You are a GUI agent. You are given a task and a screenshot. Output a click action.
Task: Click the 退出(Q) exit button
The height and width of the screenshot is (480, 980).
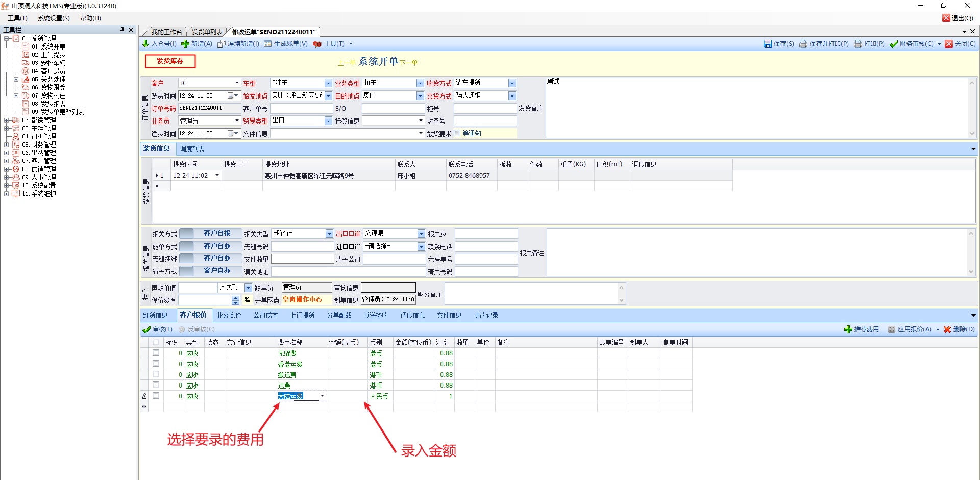[958, 18]
